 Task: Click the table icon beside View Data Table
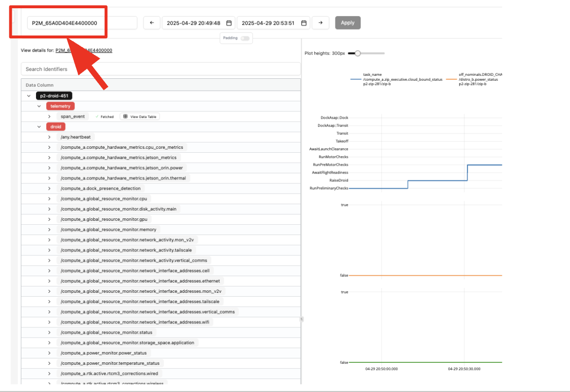coord(125,116)
